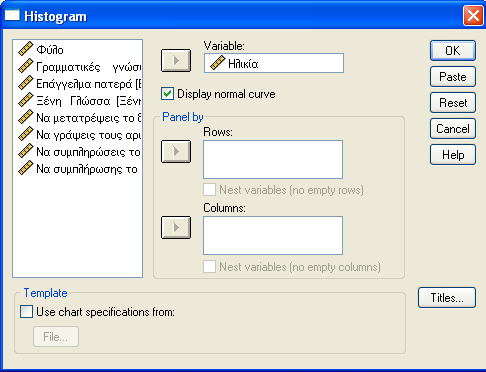Viewport: 486px width, 372px height.
Task: Toggle Nest variables (no empty columns) checkbox
Action: click(x=209, y=267)
